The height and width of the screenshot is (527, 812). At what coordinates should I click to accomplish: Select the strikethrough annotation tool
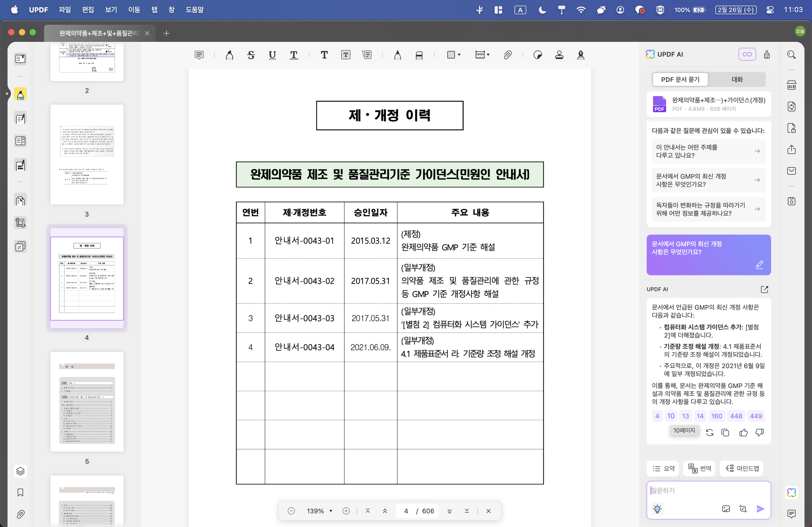251,55
